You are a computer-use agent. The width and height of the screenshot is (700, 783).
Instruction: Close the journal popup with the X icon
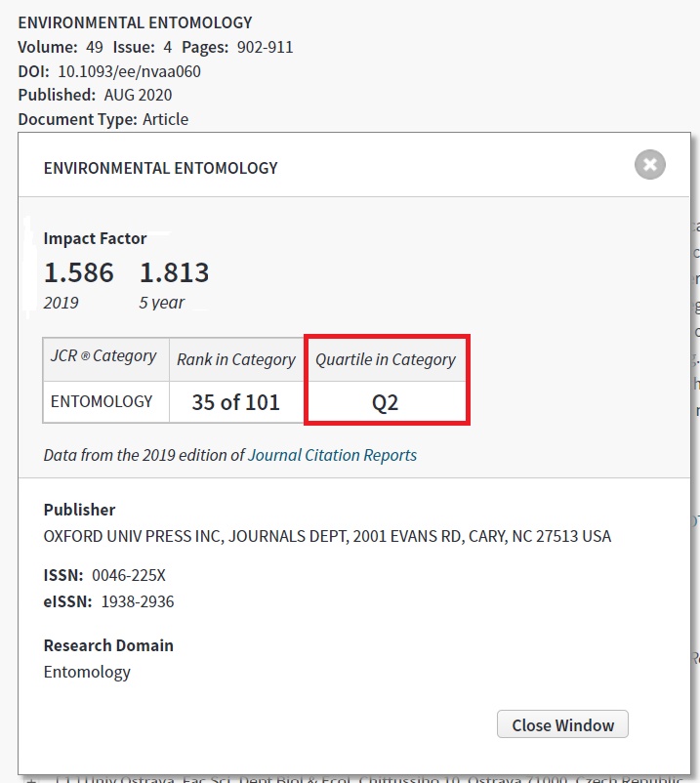point(649,164)
